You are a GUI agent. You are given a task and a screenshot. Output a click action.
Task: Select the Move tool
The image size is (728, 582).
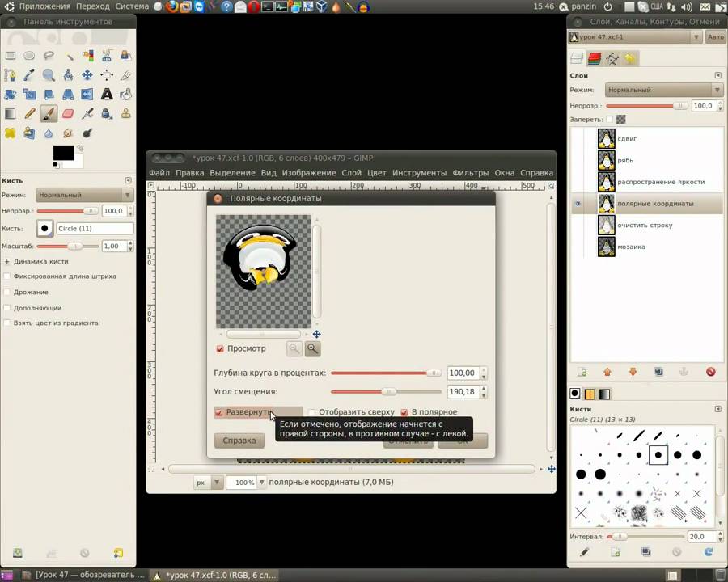(x=87, y=75)
